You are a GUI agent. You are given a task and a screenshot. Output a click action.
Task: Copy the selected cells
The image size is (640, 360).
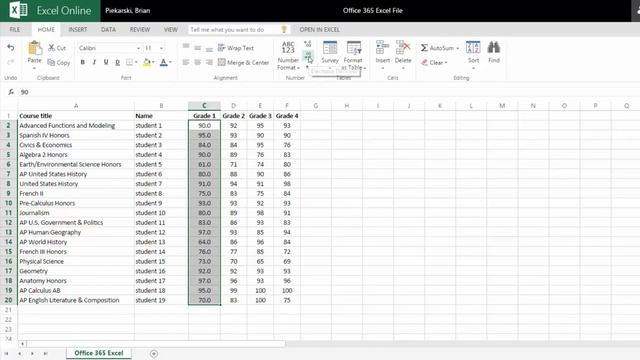[x=59, y=62]
